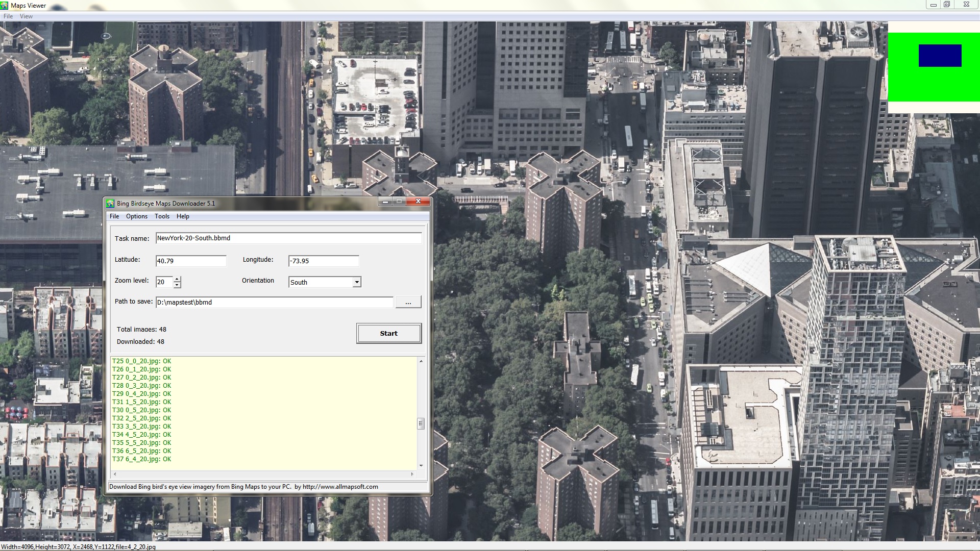This screenshot has width=980, height=551.
Task: Click log scrollbar up arrow
Action: tap(421, 361)
